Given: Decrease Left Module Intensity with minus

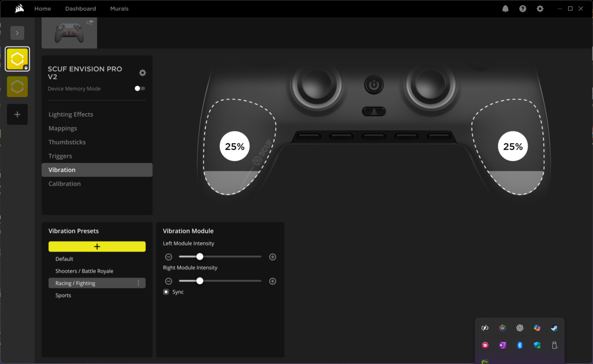Looking at the screenshot, I should (x=169, y=257).
